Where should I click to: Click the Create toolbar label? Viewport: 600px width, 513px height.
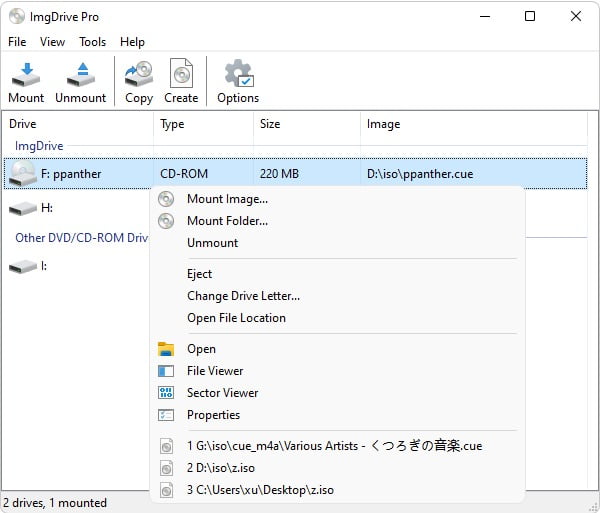[x=181, y=98]
